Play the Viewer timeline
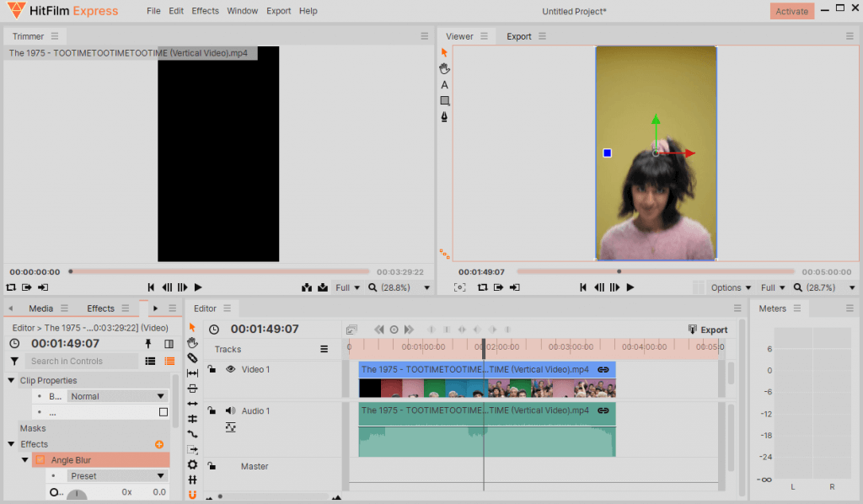 point(630,287)
